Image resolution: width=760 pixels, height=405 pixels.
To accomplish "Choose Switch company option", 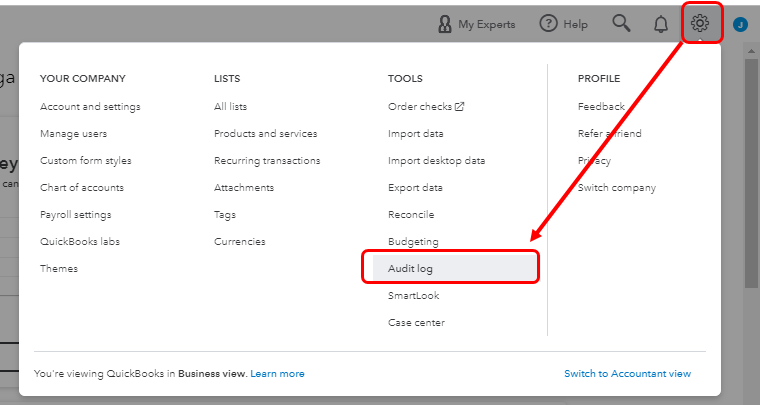I will click(617, 187).
